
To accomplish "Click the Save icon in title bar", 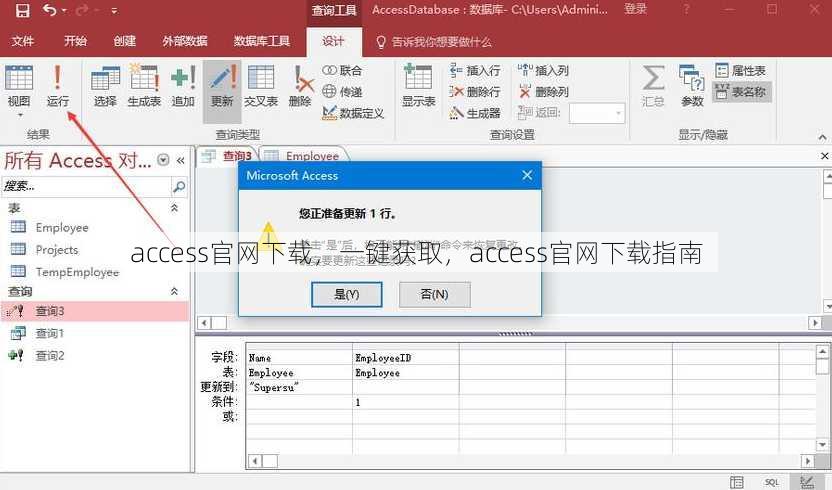I will coord(22,11).
